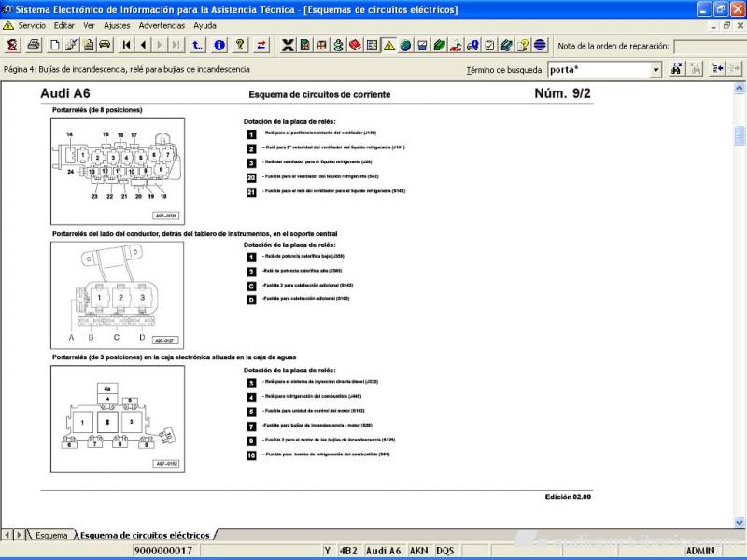Screen dimensions: 747x560
Task: Click the red book icon
Action: click(355, 45)
